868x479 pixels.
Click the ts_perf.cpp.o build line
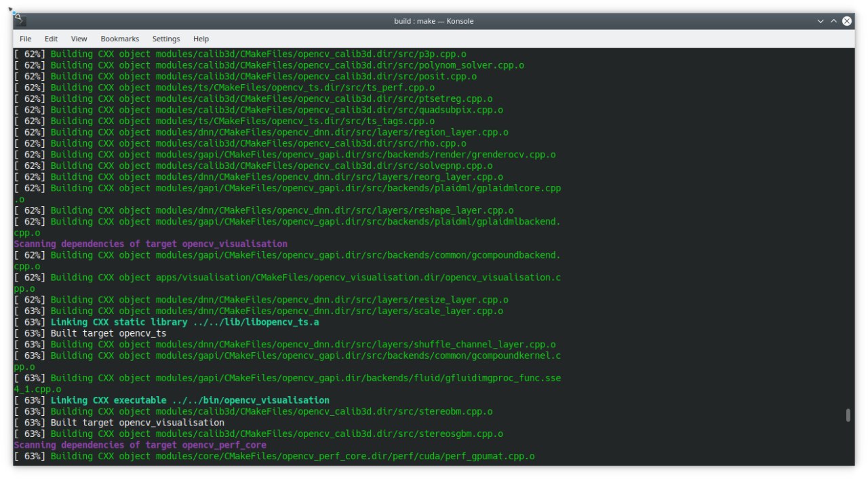(x=224, y=88)
